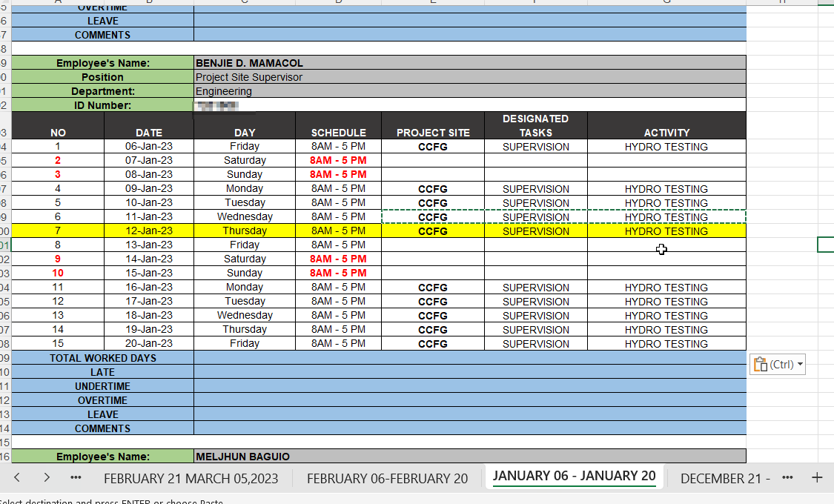Viewport: 834px width, 504px height.
Task: Select UNDERTIME label below LATE
Action: (102, 386)
